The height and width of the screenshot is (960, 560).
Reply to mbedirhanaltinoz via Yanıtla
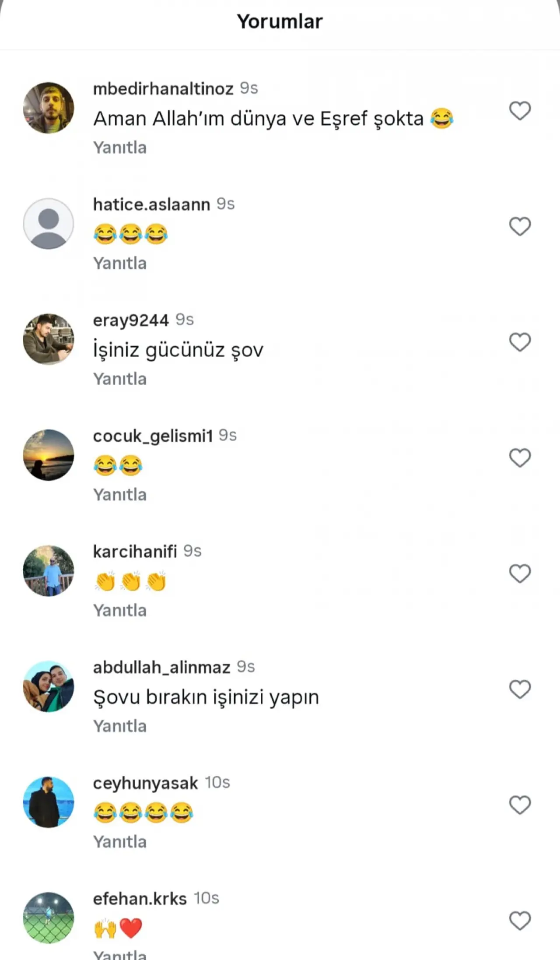point(120,148)
